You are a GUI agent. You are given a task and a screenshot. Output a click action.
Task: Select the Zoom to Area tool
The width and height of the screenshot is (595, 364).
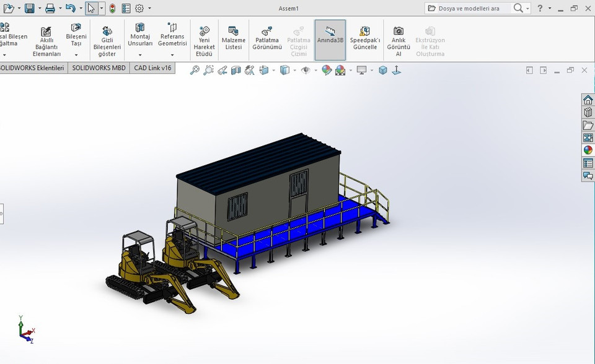pos(208,70)
